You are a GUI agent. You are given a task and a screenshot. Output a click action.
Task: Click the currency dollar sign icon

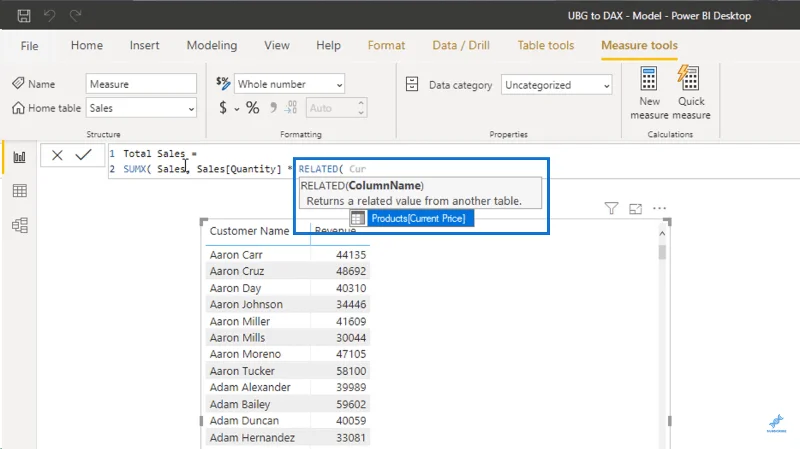pyautogui.click(x=223, y=108)
